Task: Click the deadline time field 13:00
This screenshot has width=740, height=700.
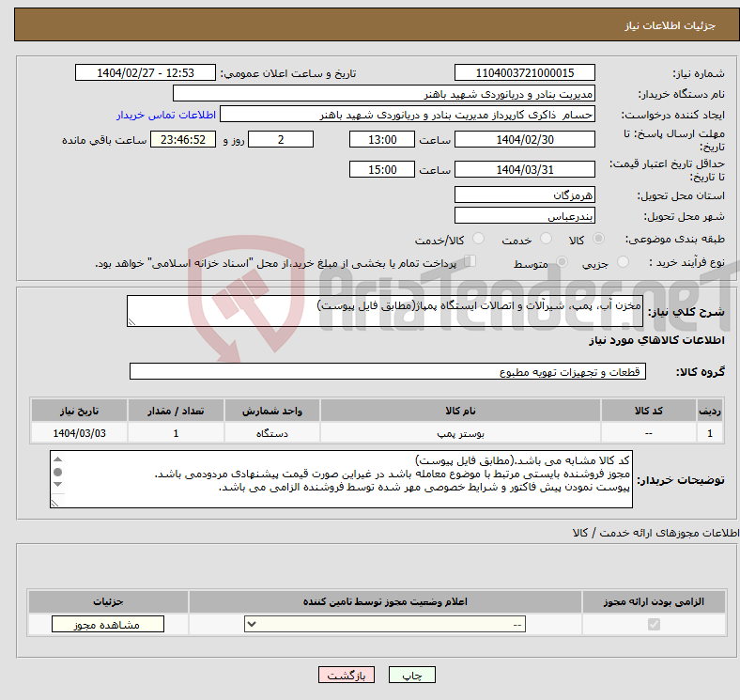Action: [382, 139]
